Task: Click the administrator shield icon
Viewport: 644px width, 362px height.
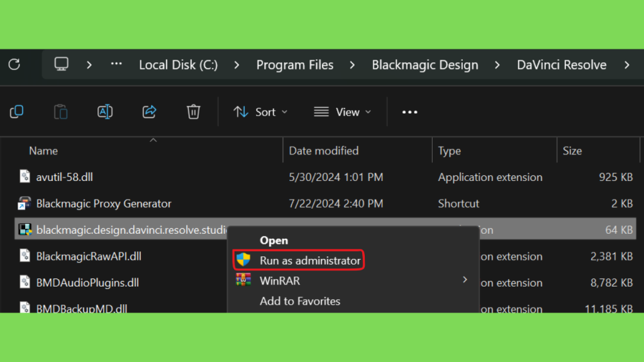Action: tap(243, 260)
